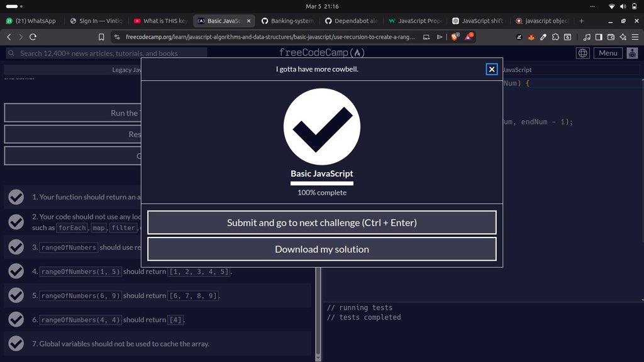Download my solution
Screen dimensions: 644x362
[322, 249]
